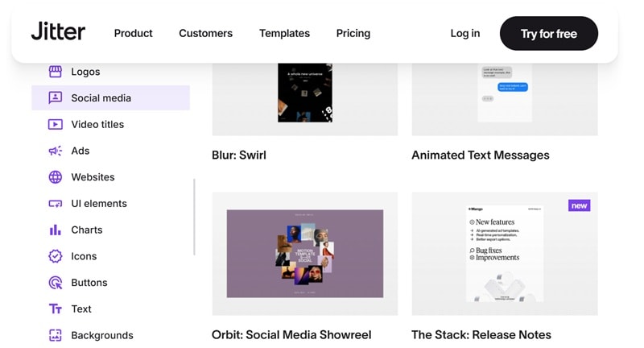The image size is (644, 348).
Task: Click the purple 'new' badge
Action: pyautogui.click(x=579, y=205)
